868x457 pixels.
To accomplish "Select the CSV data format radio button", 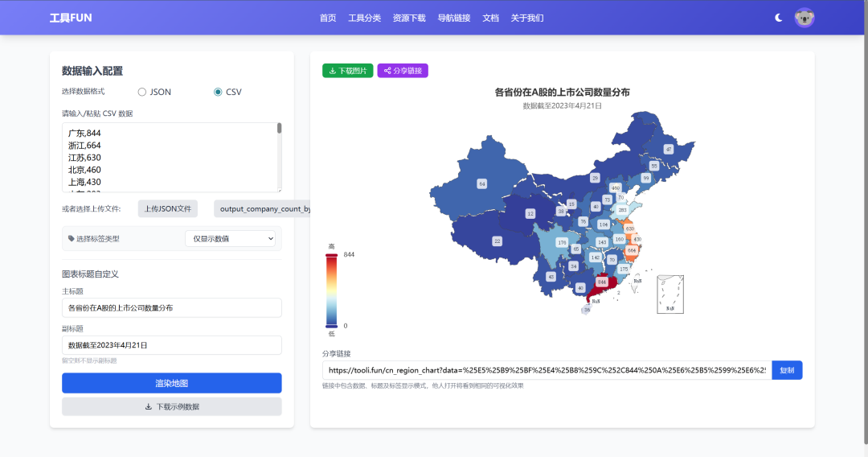I will coord(218,92).
